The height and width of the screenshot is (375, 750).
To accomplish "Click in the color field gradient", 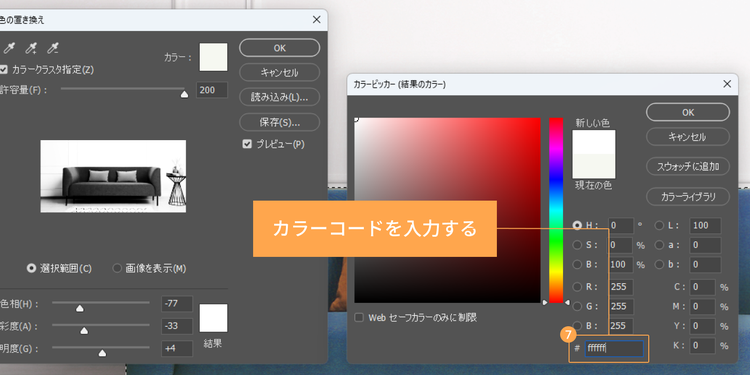I will pyautogui.click(x=447, y=210).
